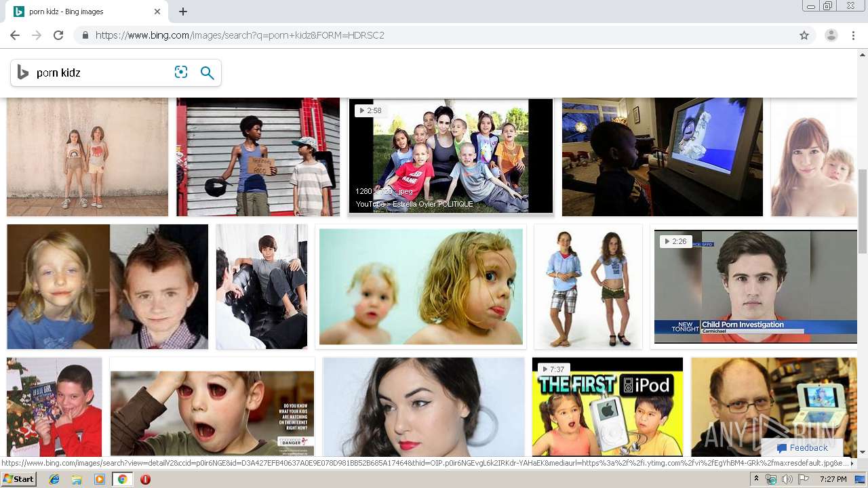Click the 2:58 video duration badge

tap(370, 110)
